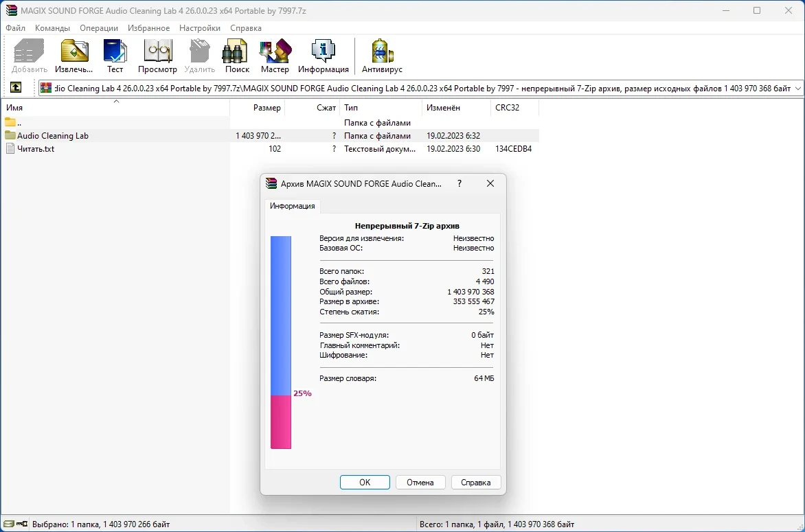Click the status text 'Всего: 1 папка, 1 файл'

(462, 524)
